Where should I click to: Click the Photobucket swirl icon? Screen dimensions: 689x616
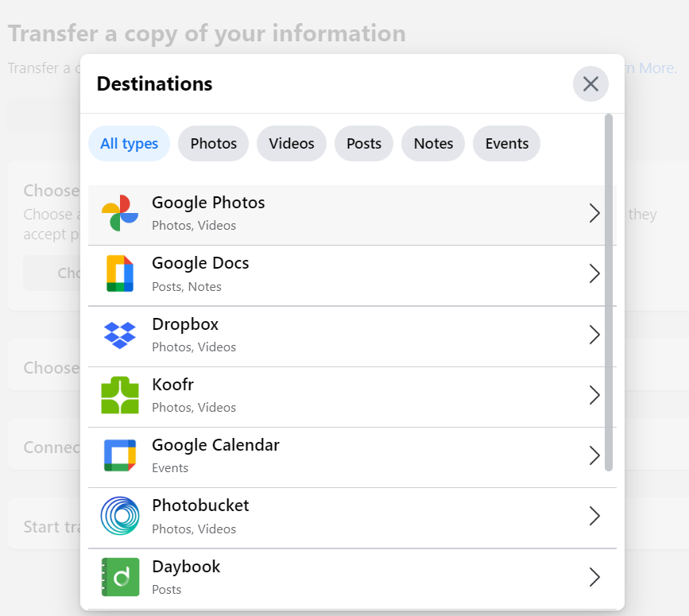[x=120, y=516]
